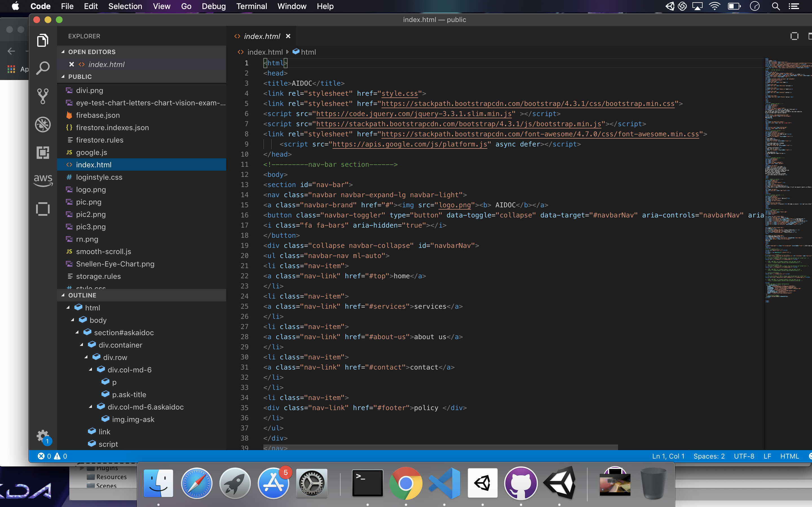Show the Explorer files view
812x507 pixels.
(43, 40)
